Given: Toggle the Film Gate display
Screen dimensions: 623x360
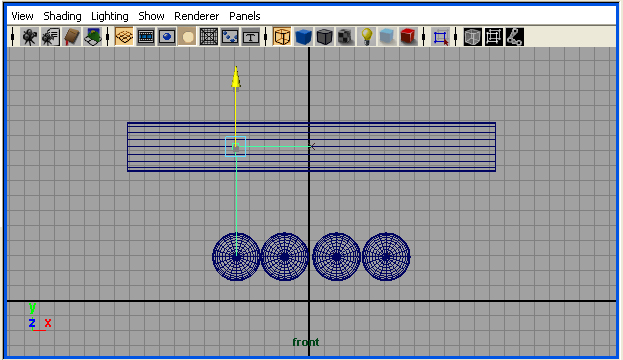Looking at the screenshot, I should [146, 37].
